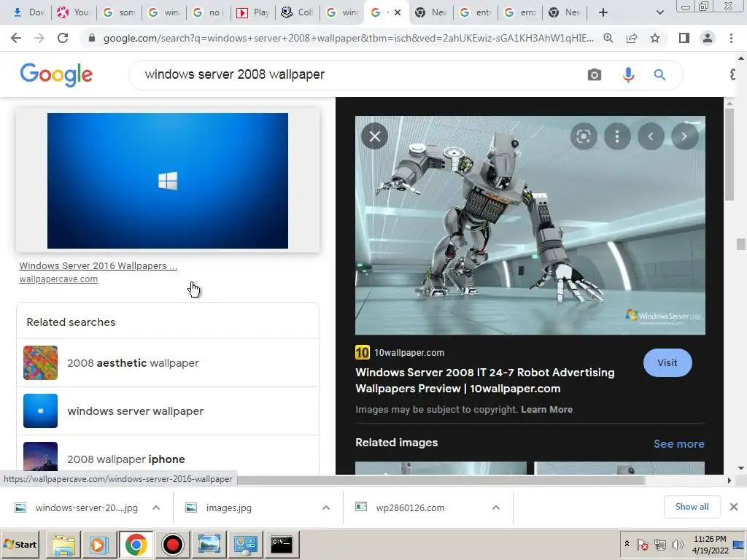This screenshot has width=747, height=560.
Task: Click the address bar URL
Action: pyautogui.click(x=348, y=38)
